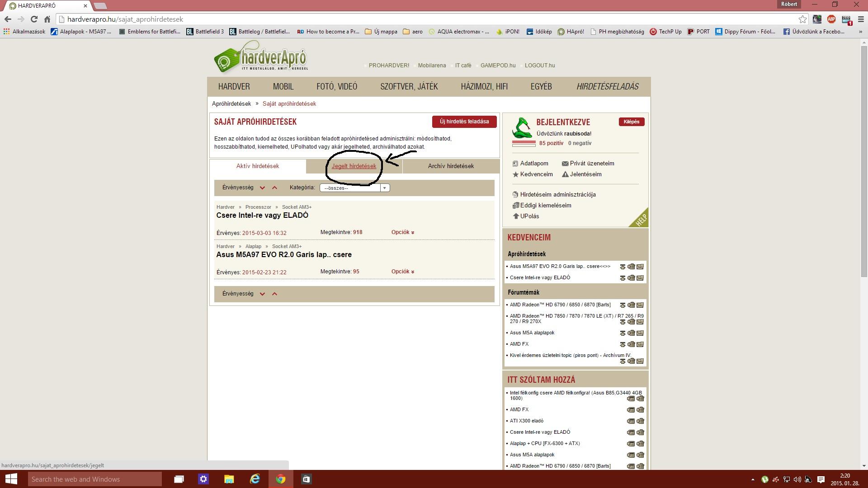This screenshot has height=488, width=868.
Task: Open File Explorer from the taskbar
Action: pyautogui.click(x=229, y=479)
